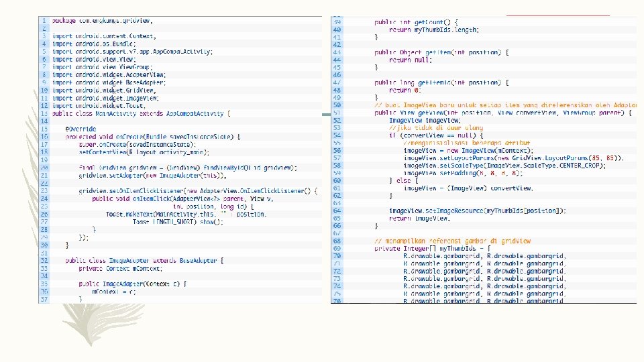Image resolution: width=644 pixels, height=362 pixels.
Task: Click the import android.view.View line
Action: click(x=94, y=60)
